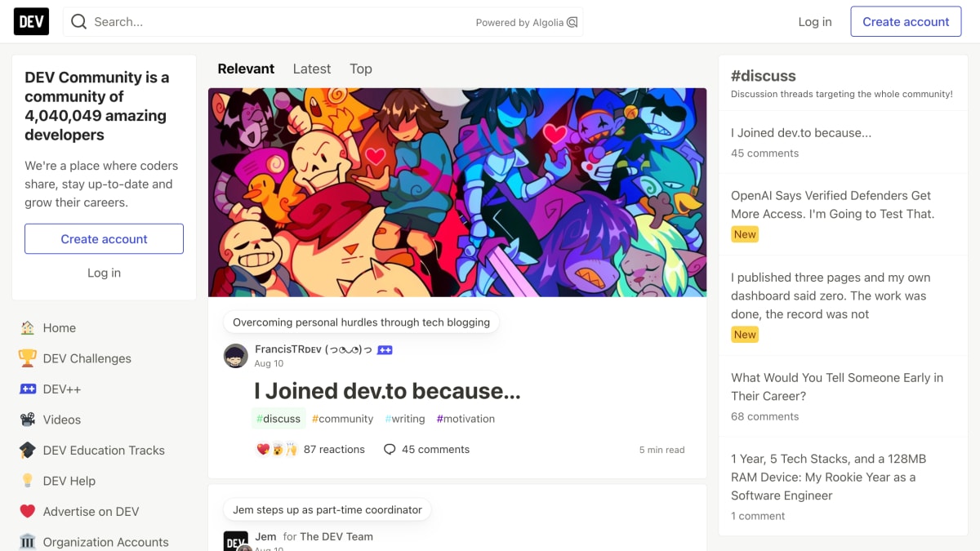Image resolution: width=980 pixels, height=551 pixels.
Task: Click the 1 comment text in right panel
Action: coord(758,516)
